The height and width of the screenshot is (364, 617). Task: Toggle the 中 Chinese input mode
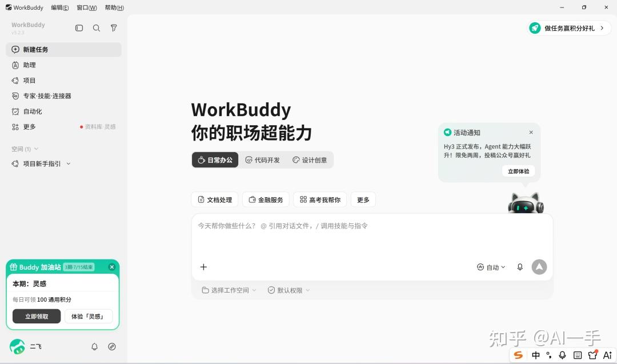pos(535,355)
